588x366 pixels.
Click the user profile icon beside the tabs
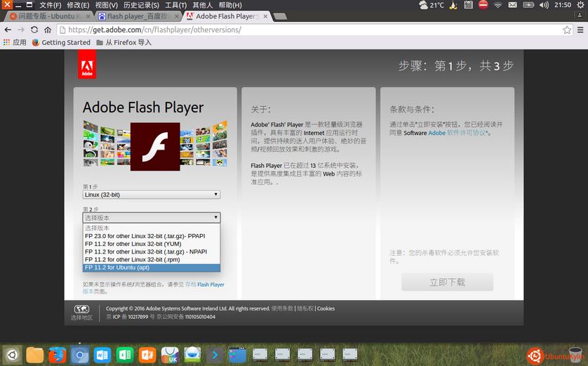click(x=580, y=15)
